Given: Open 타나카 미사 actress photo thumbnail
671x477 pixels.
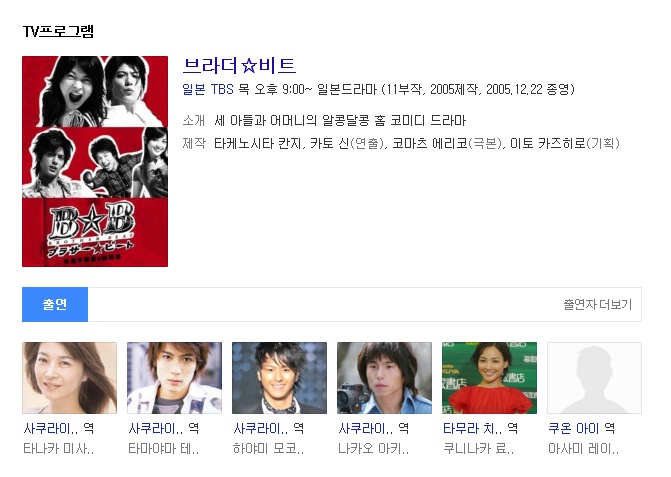Looking at the screenshot, I should (x=69, y=378).
